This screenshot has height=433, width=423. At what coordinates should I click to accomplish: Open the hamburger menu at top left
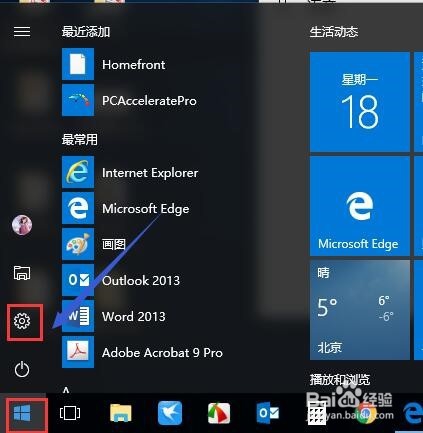[x=22, y=32]
